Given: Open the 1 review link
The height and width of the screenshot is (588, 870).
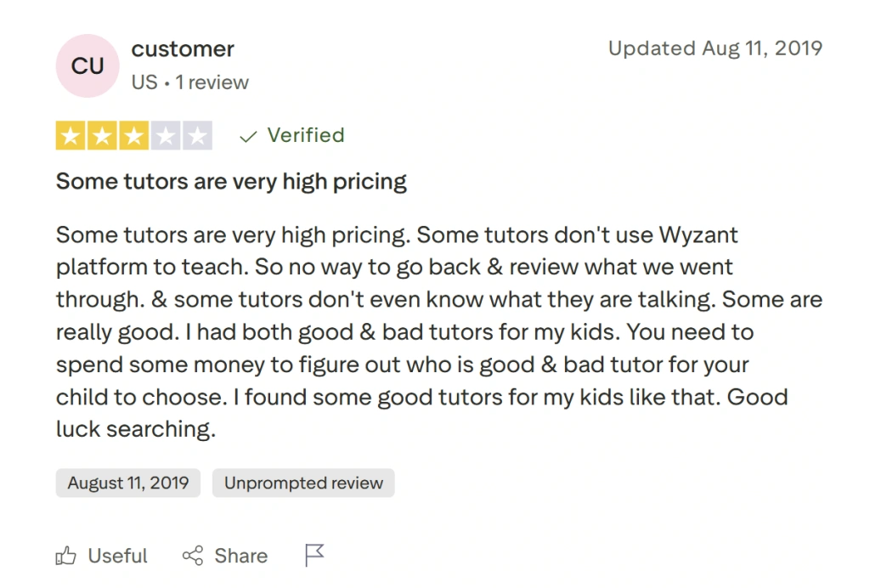Looking at the screenshot, I should (x=212, y=82).
